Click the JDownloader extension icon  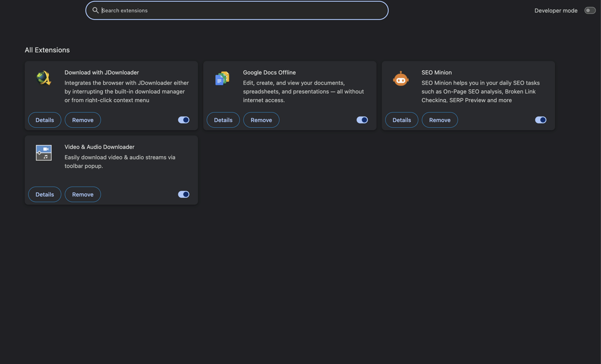(44, 78)
